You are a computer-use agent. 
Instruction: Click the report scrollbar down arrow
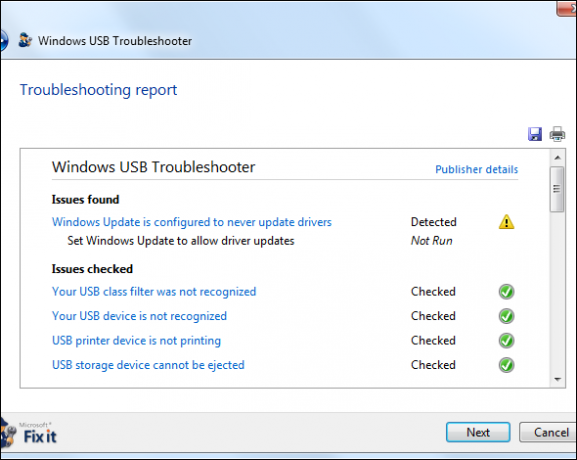pyautogui.click(x=557, y=379)
